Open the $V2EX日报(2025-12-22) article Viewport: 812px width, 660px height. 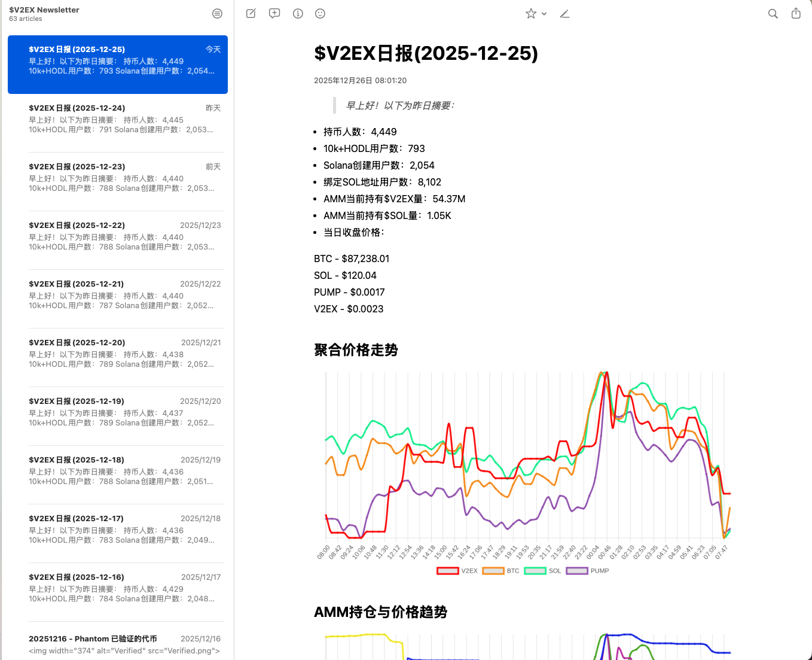click(118, 240)
